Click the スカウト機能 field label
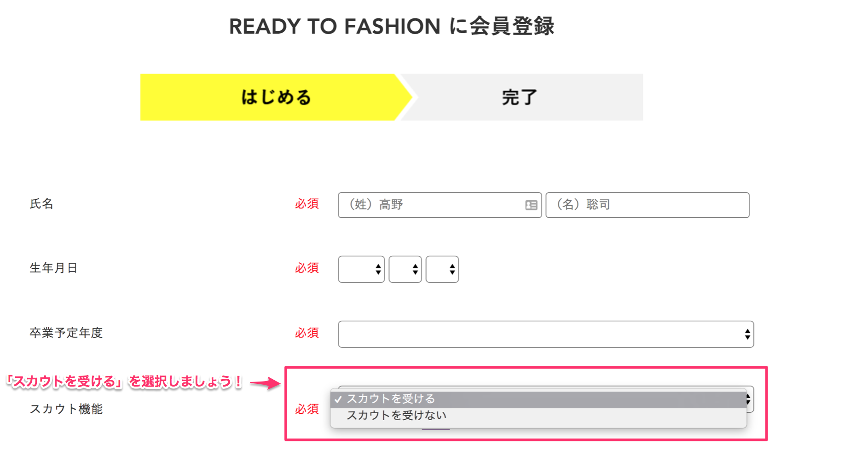 (66, 409)
